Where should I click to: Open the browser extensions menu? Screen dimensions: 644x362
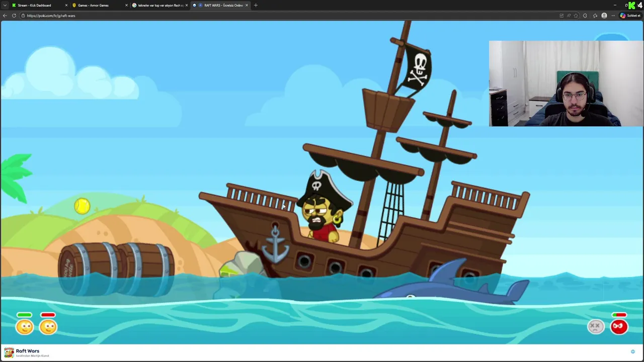pyautogui.click(x=585, y=16)
